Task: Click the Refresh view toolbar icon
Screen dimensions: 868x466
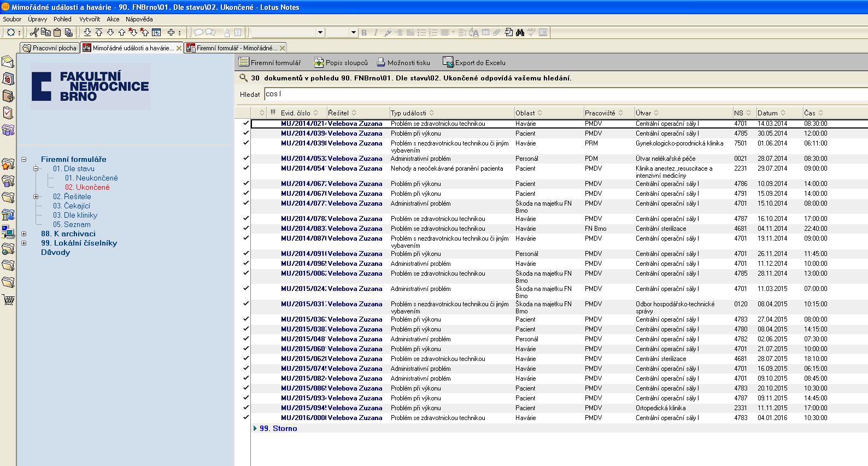Action: tap(156, 32)
